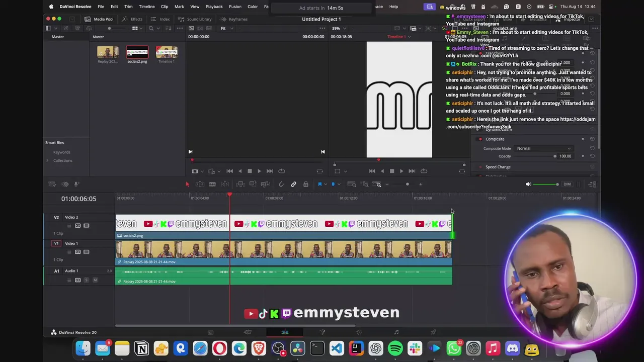Viewport: 644px width, 362px height.
Task: Open the Color menu
Action: tap(253, 7)
